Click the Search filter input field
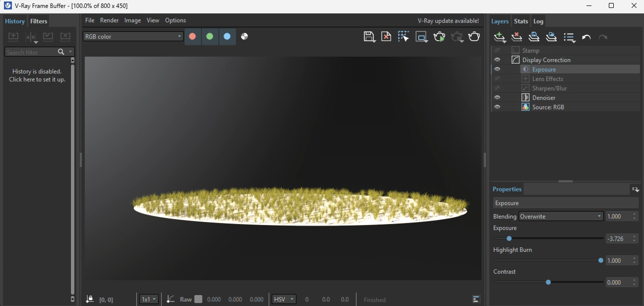 [30, 52]
